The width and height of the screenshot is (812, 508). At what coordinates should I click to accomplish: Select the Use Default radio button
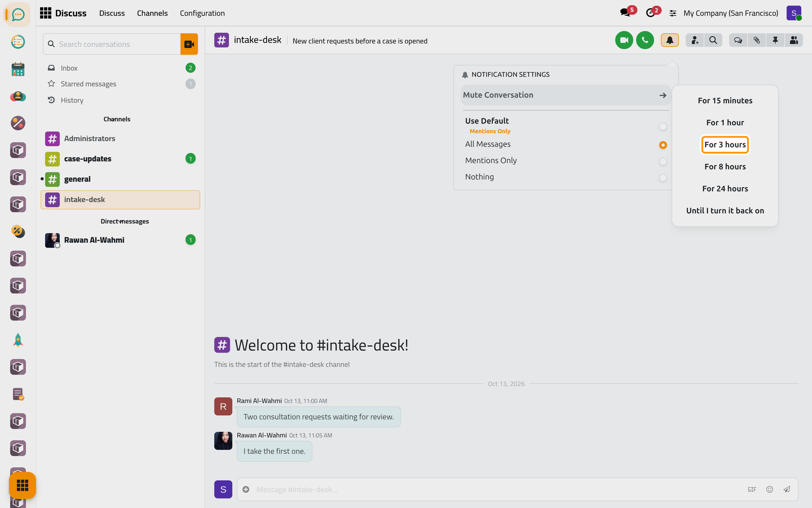[663, 127]
